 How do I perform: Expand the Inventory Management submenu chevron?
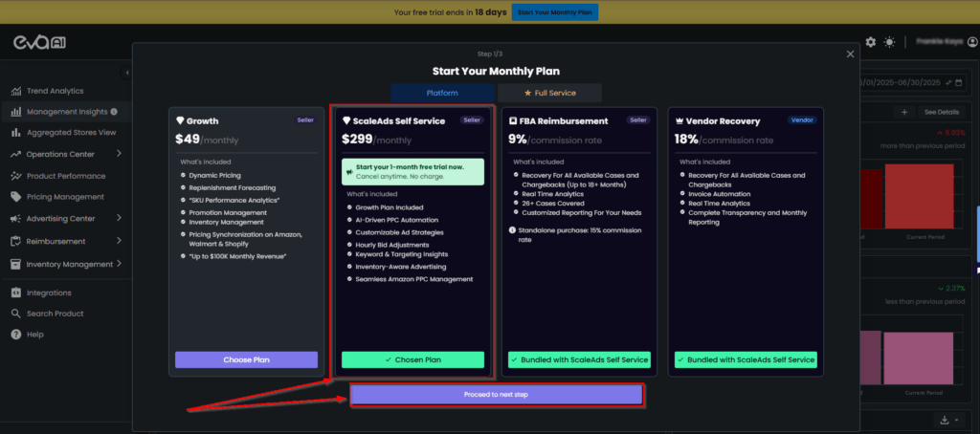click(x=119, y=264)
